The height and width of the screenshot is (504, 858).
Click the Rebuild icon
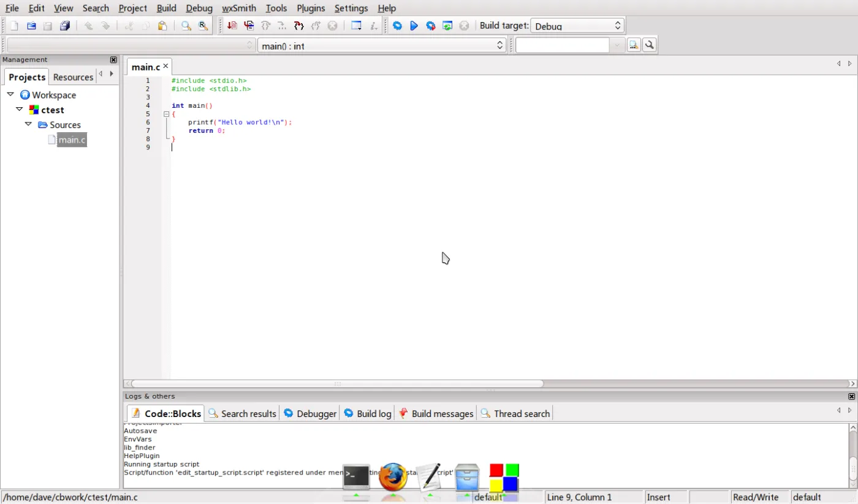point(447,26)
